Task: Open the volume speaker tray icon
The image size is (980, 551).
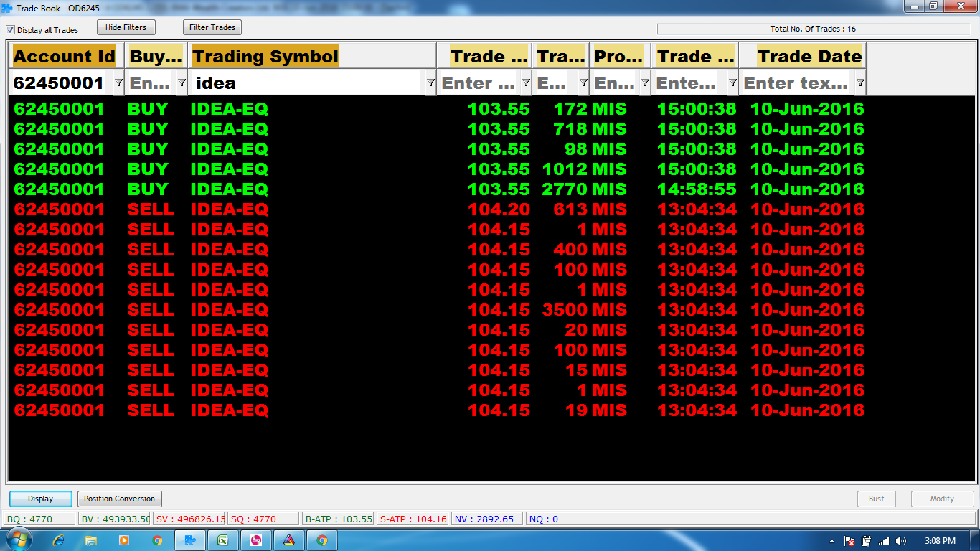Action: 901,541
